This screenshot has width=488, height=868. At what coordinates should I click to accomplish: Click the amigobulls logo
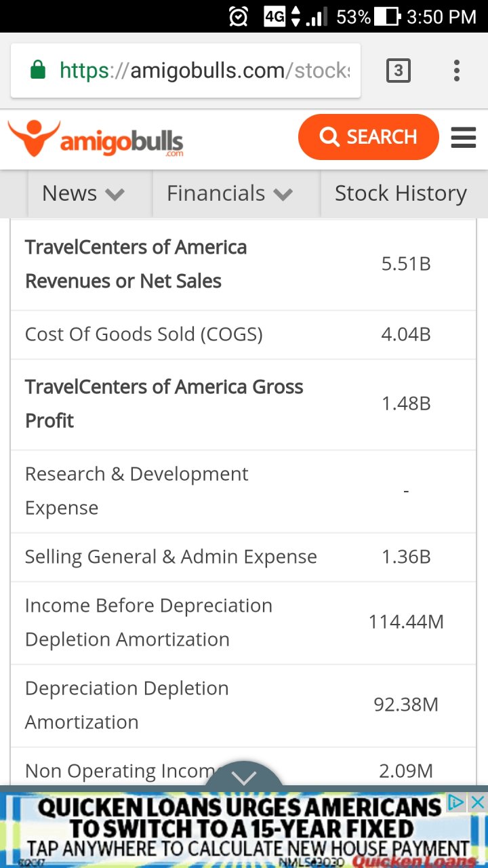[x=96, y=138]
